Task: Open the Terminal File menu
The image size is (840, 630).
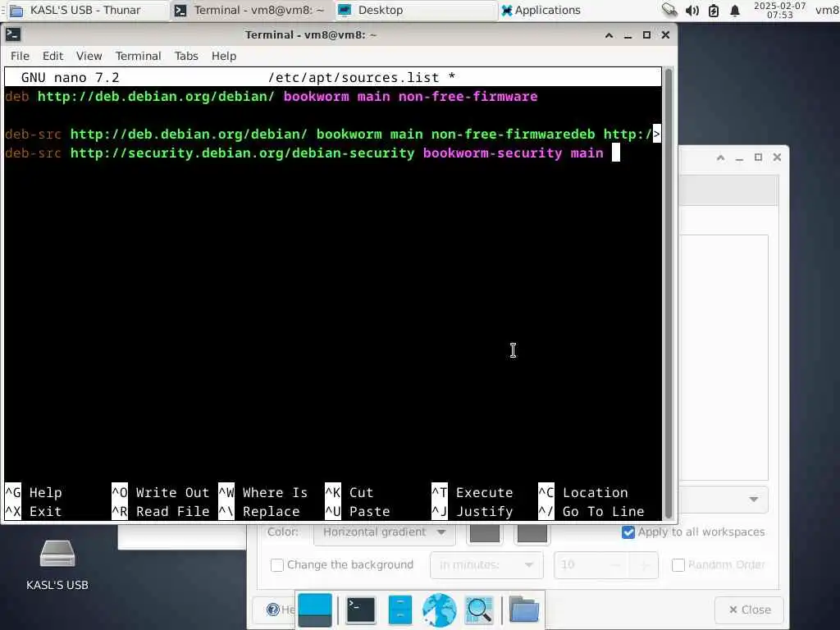Action: pos(20,56)
